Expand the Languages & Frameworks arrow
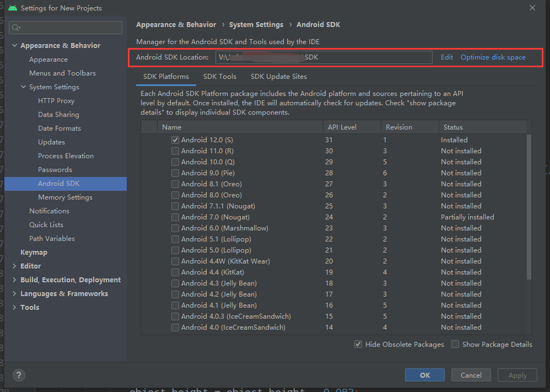Image resolution: width=550 pixels, height=392 pixels. [14, 293]
